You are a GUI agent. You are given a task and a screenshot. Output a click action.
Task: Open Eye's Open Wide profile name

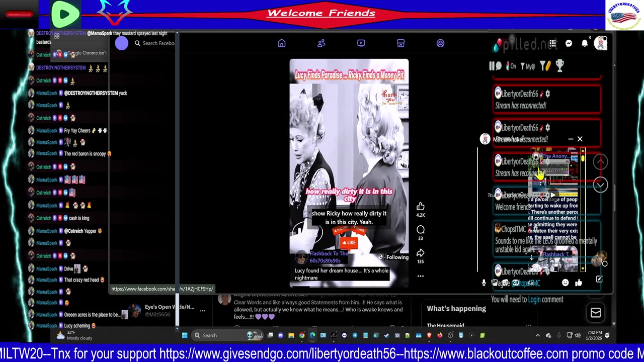(x=169, y=307)
